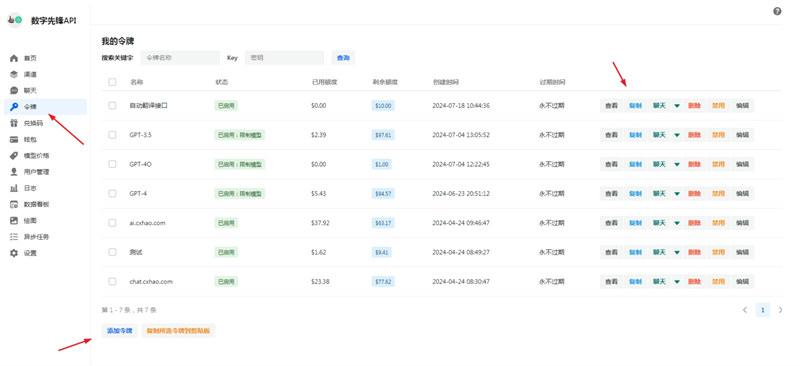The image size is (800, 366).
Task: Check the box for GPT-4O token
Action: [112, 164]
